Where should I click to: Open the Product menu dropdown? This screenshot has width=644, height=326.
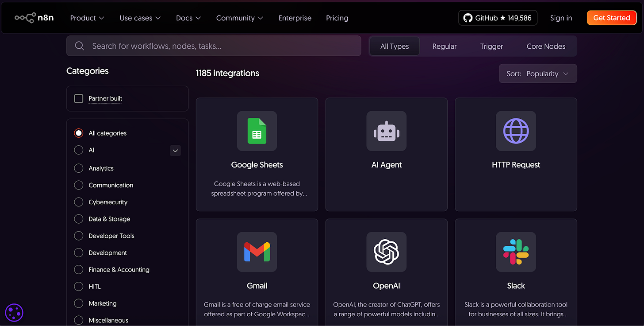pyautogui.click(x=87, y=18)
